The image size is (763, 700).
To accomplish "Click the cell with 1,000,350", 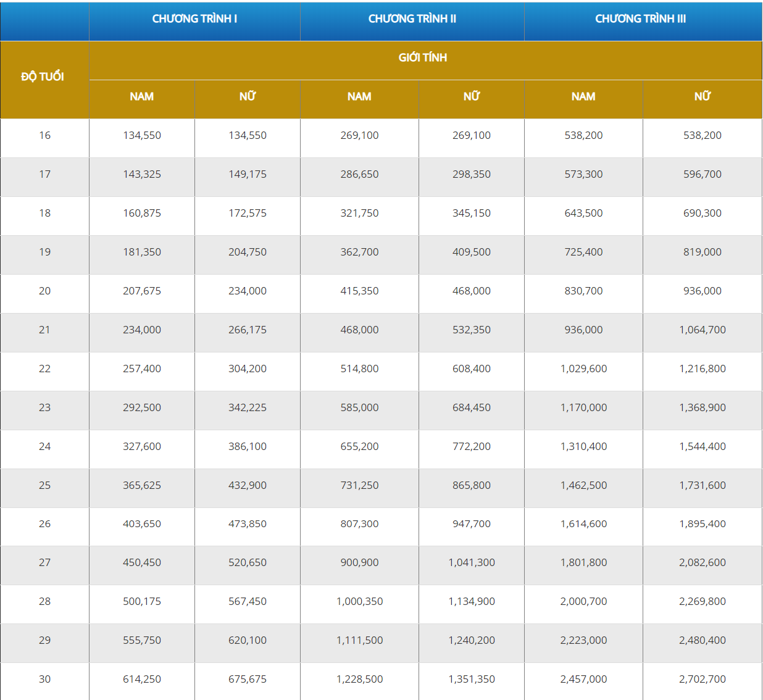I will (x=359, y=601).
